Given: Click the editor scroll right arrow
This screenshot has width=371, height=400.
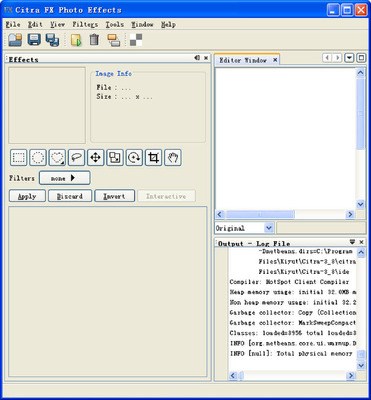Looking at the screenshot, I should pos(350,214).
